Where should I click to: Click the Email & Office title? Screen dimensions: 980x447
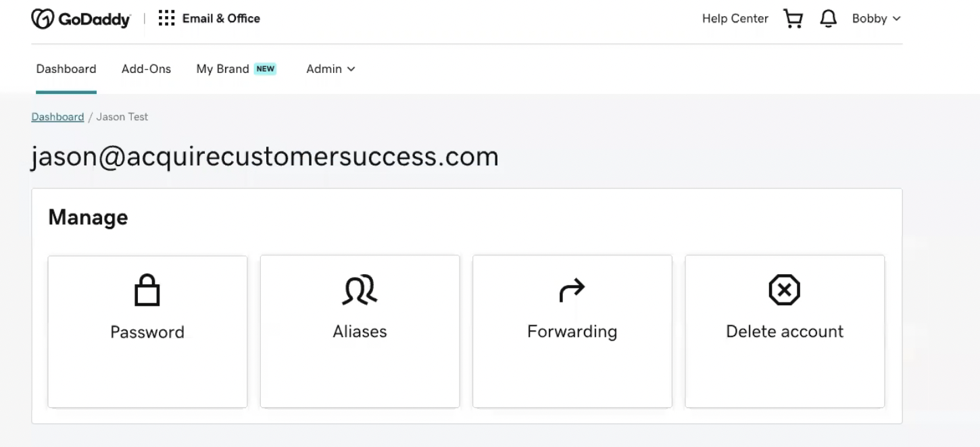(x=221, y=18)
